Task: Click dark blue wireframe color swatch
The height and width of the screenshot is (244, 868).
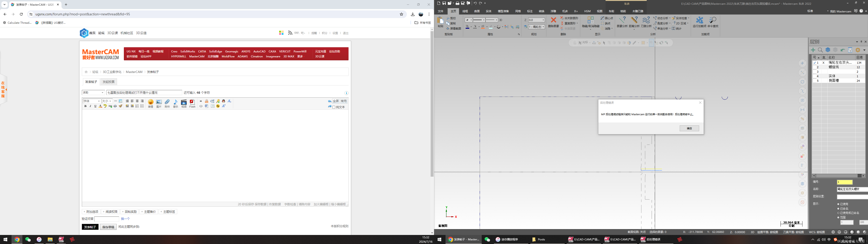Action: 467,27
